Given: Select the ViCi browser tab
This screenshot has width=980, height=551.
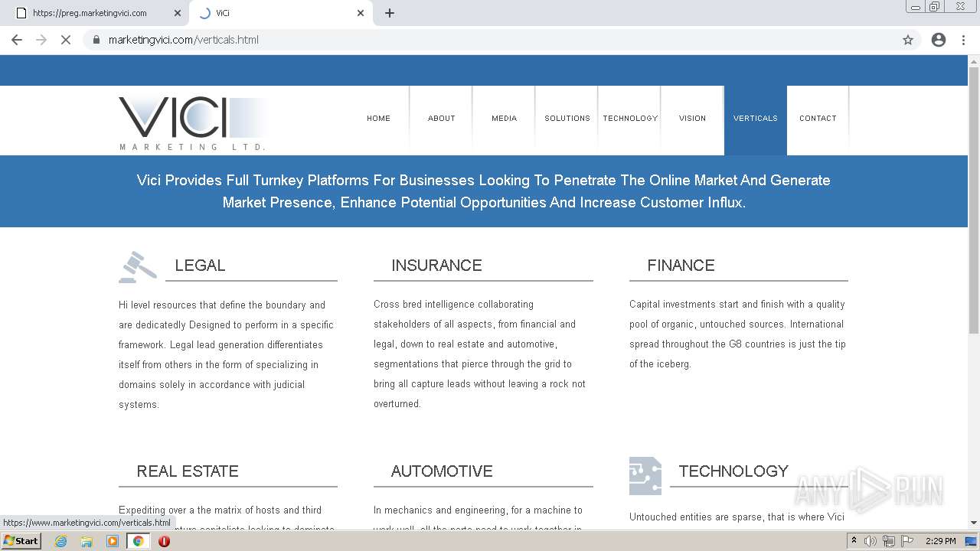Looking at the screenshot, I should [280, 13].
